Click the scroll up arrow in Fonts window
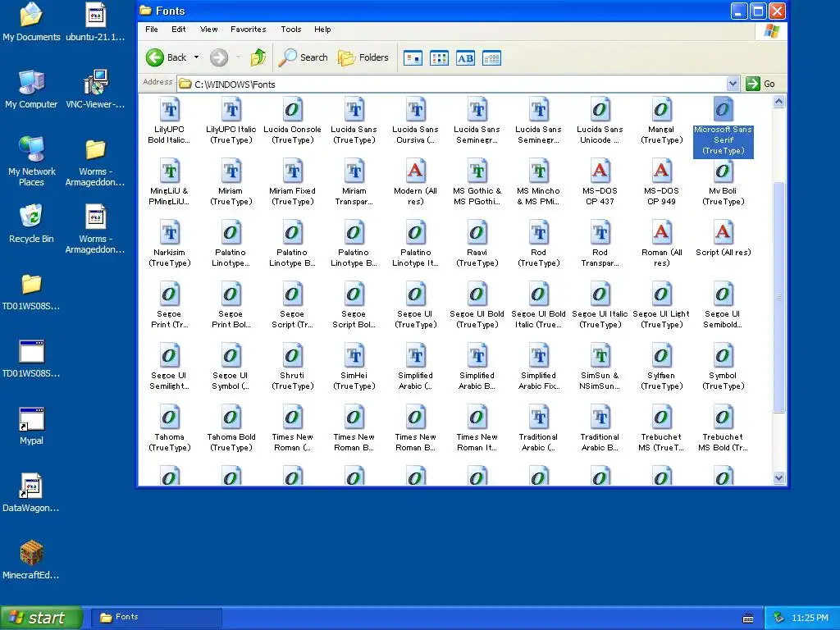 (x=779, y=101)
